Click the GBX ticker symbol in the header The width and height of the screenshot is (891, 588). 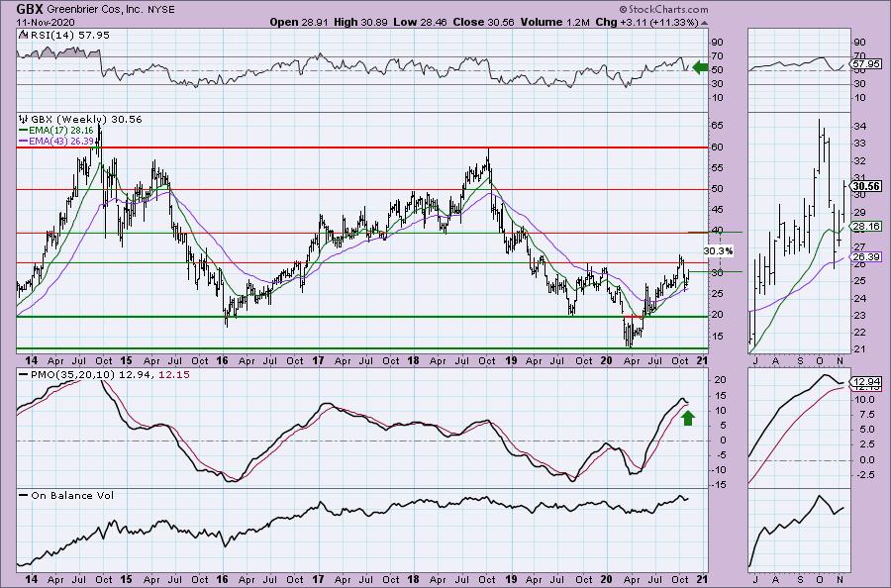(x=30, y=9)
